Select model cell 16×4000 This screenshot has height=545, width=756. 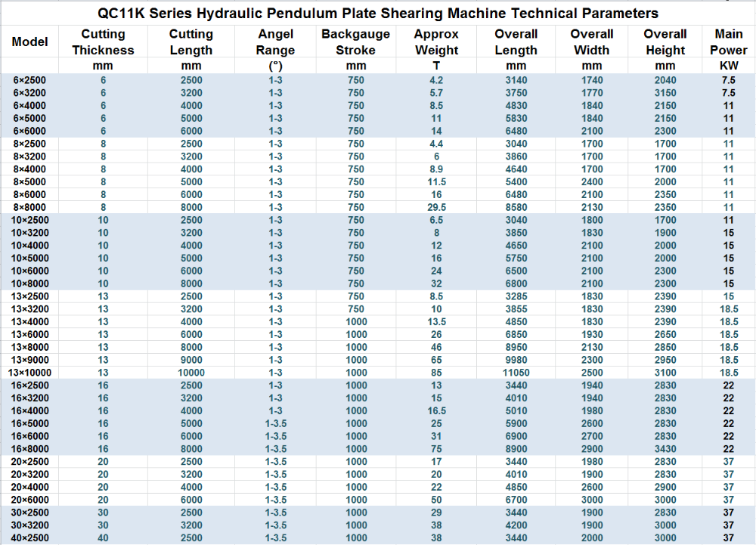[29, 411]
